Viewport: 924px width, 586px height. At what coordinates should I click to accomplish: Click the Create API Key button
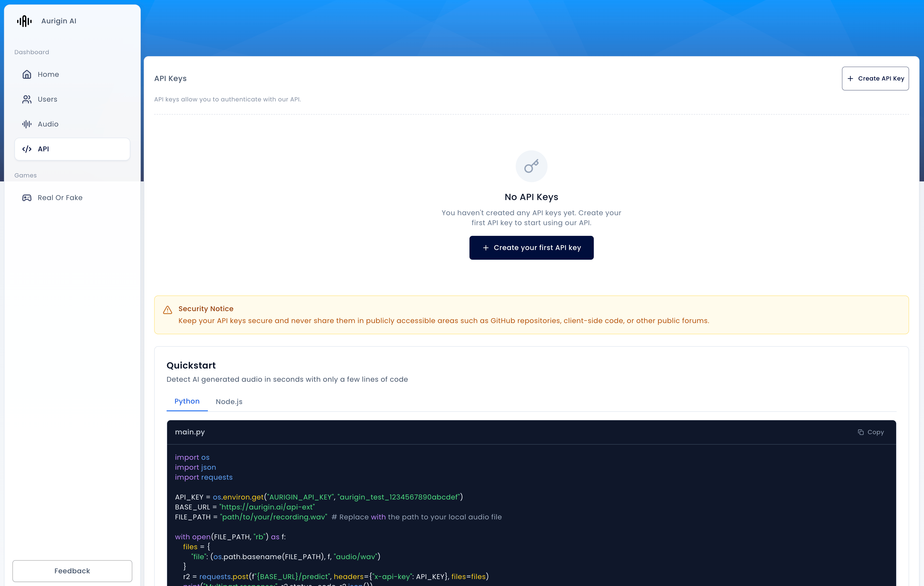[875, 79]
